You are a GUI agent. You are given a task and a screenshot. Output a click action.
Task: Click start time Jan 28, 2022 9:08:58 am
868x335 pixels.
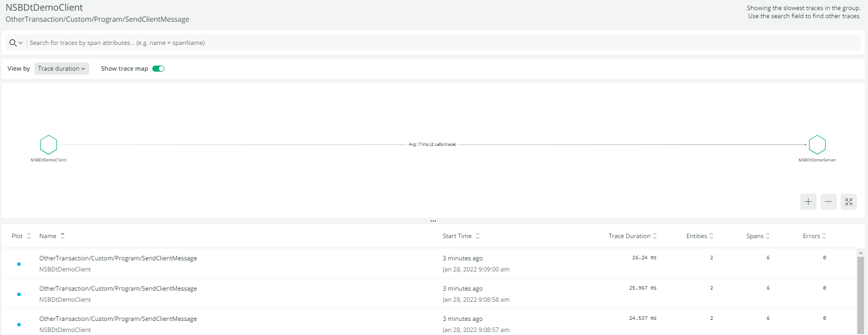click(x=476, y=300)
